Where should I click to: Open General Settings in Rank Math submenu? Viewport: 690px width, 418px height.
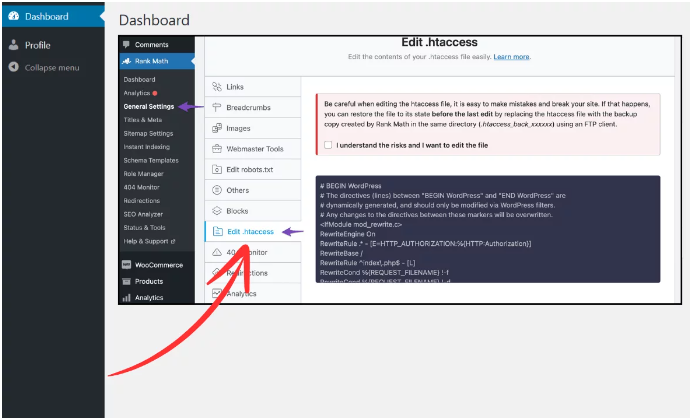pos(149,106)
